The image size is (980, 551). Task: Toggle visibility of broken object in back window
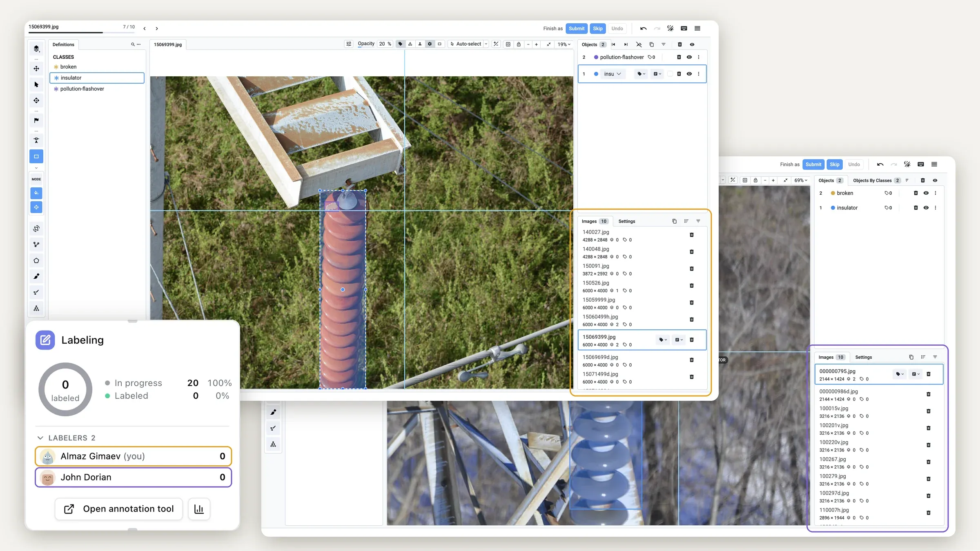[926, 193]
